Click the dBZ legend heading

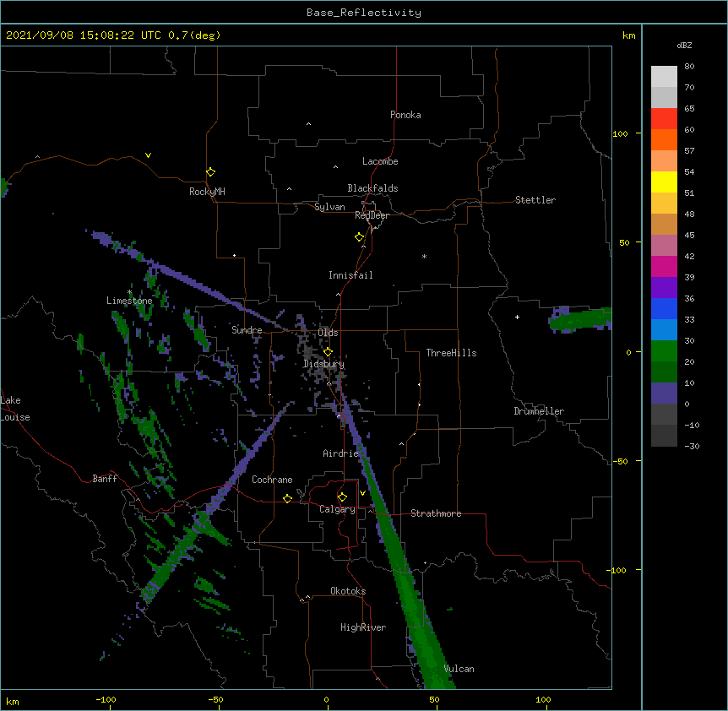684,45
